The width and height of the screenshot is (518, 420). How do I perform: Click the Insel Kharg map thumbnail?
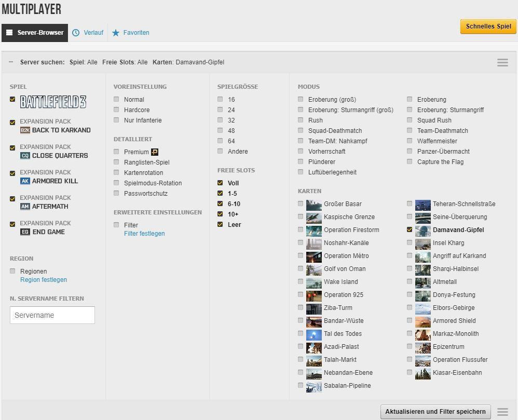(x=423, y=244)
